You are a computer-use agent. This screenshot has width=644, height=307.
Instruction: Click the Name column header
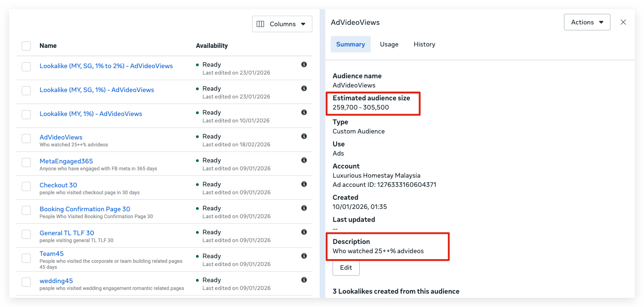click(x=48, y=46)
